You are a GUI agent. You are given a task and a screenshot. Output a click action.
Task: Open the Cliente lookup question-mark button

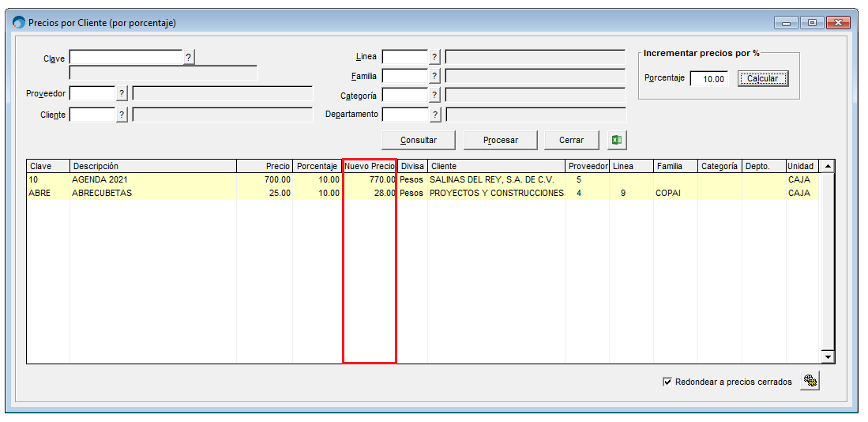click(x=122, y=115)
